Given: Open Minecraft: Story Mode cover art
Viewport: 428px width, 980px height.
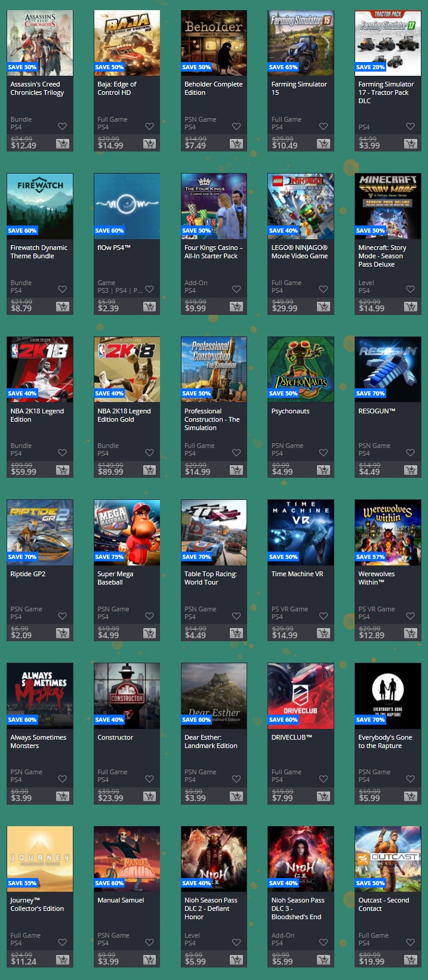Looking at the screenshot, I should click(x=388, y=206).
